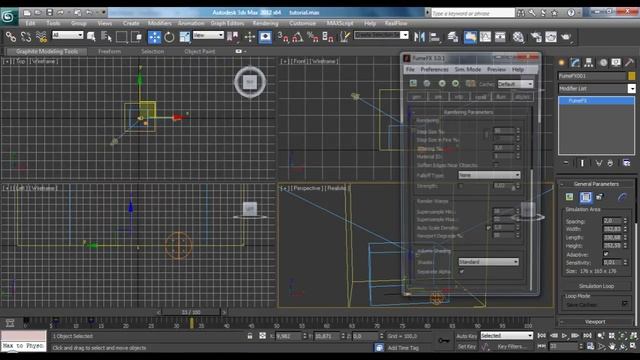The height and width of the screenshot is (360, 640).
Task: Switch to the Utilities hammer panel
Action: tap(629, 62)
